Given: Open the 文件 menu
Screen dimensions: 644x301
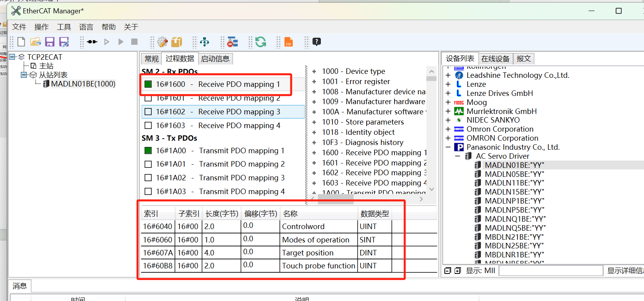Looking at the screenshot, I should [19, 27].
